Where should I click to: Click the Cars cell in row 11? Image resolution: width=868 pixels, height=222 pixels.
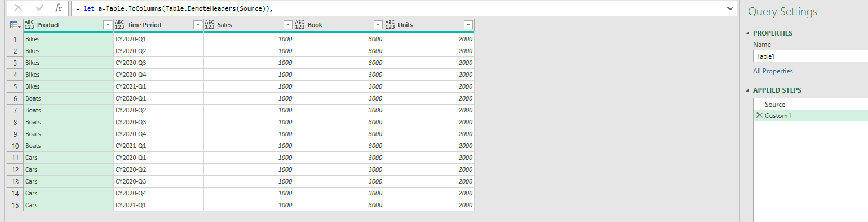(68, 158)
